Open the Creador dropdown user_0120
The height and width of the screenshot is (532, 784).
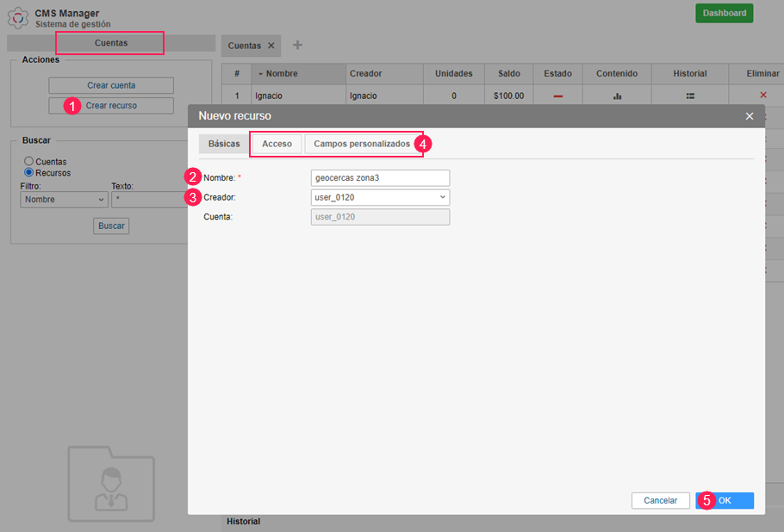click(380, 197)
